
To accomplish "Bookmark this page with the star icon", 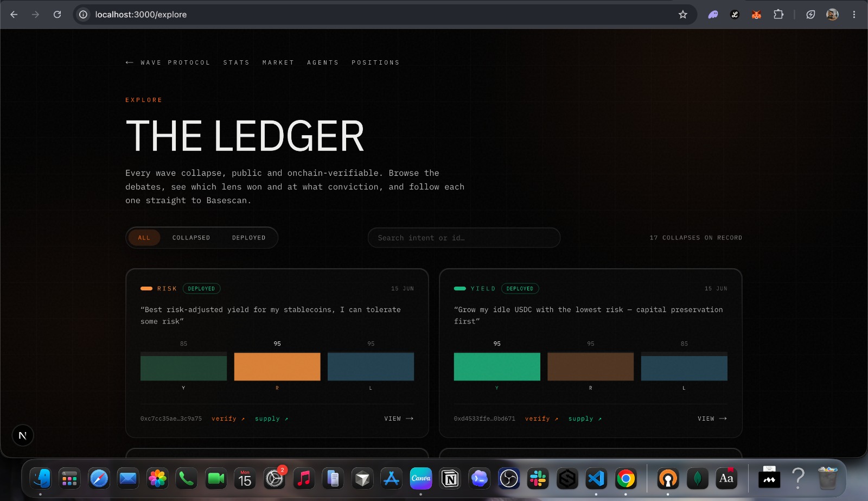I will 683,15.
